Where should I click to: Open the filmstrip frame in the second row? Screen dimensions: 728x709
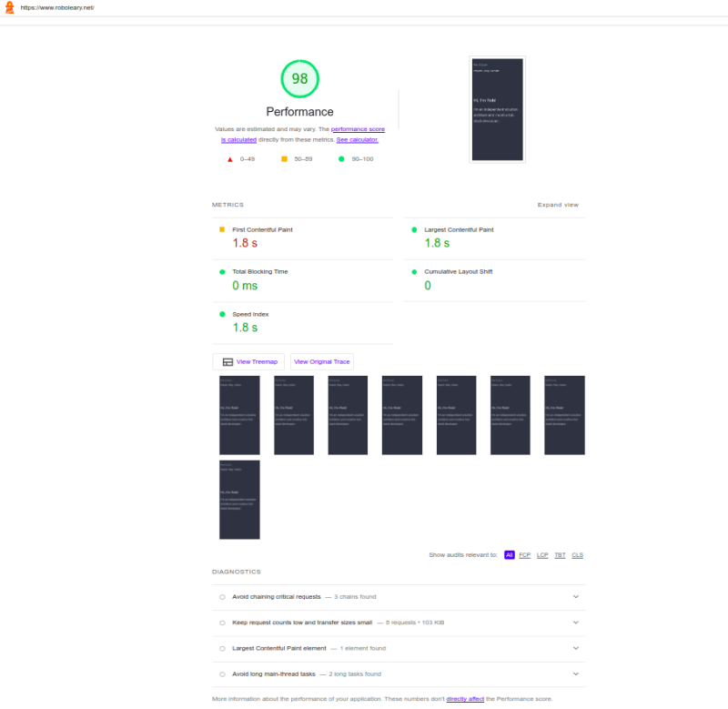pos(239,500)
